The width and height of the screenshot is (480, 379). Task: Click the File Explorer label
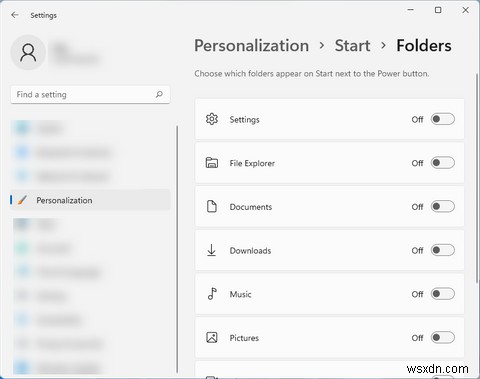(x=252, y=163)
